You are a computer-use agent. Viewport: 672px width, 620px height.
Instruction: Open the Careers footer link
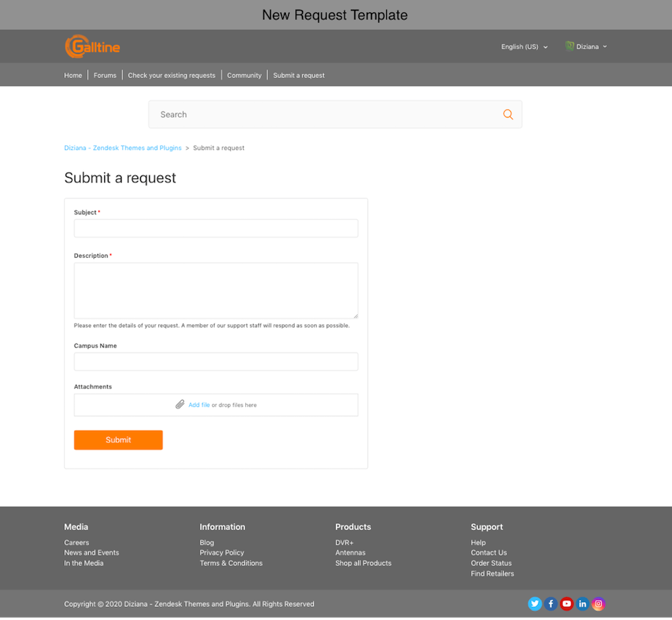77,543
